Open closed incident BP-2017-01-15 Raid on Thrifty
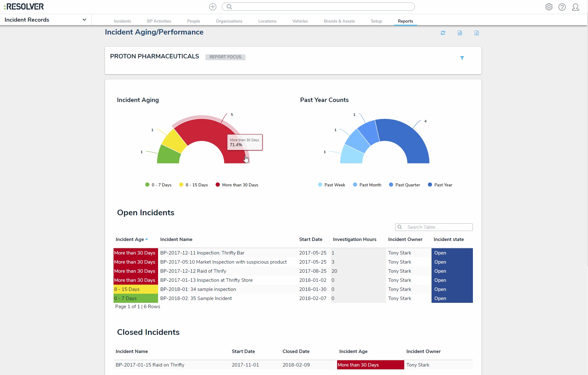Viewport: 588px width, 375px height. click(x=150, y=365)
